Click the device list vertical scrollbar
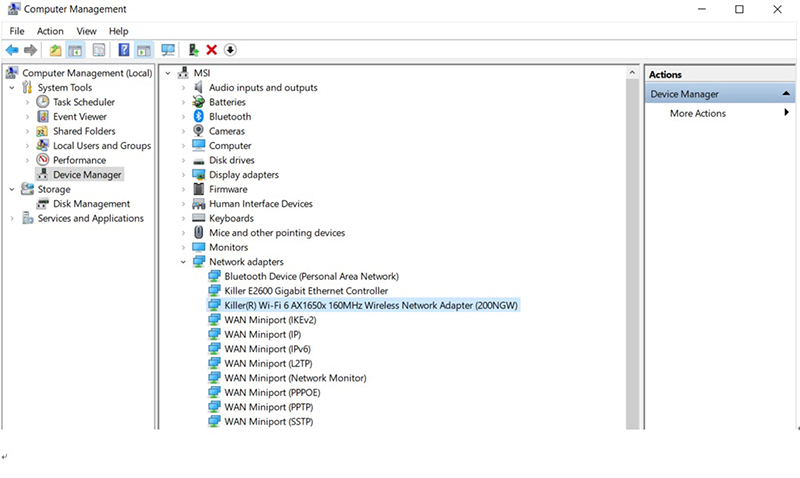The image size is (800, 478). (x=632, y=250)
